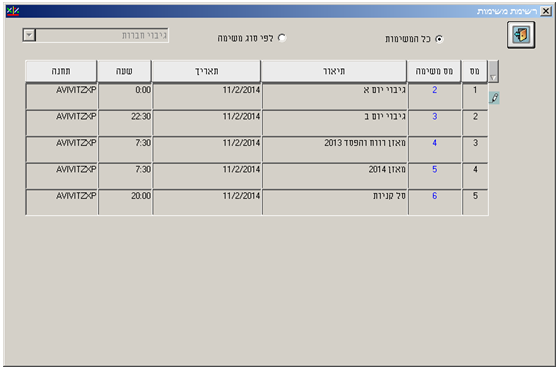The height and width of the screenshot is (369, 558).
Task: Click the גיבוי חברות combo box field
Action: pyautogui.click(x=95, y=35)
